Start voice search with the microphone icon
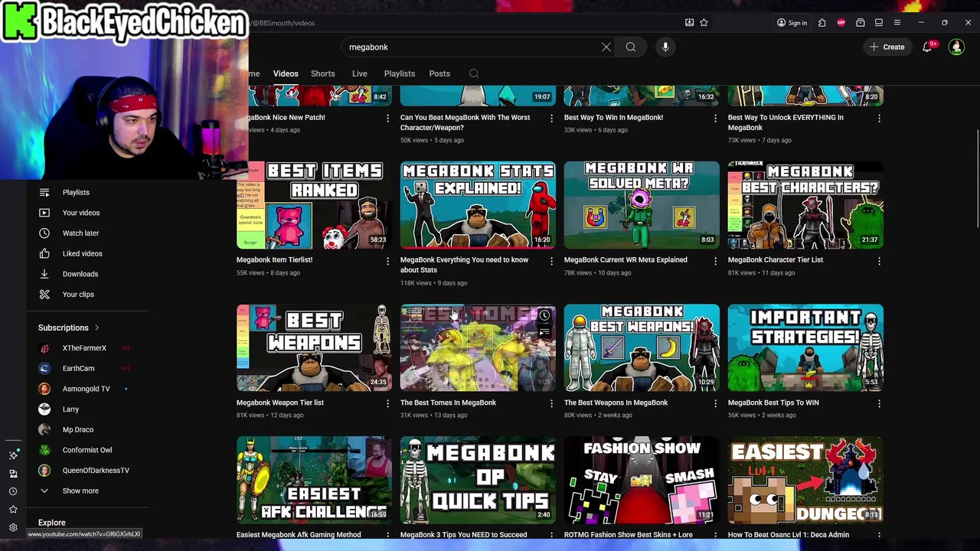Viewport: 980px width, 551px height. click(x=665, y=47)
